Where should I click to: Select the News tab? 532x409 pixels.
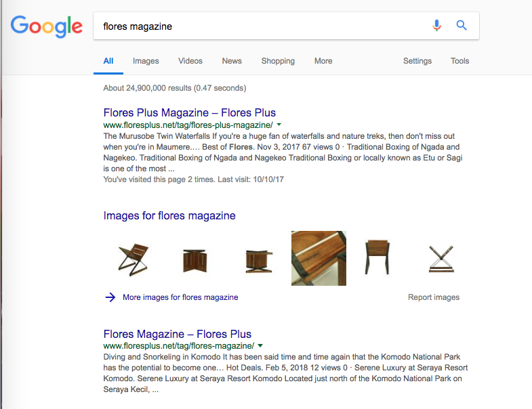pyautogui.click(x=232, y=61)
